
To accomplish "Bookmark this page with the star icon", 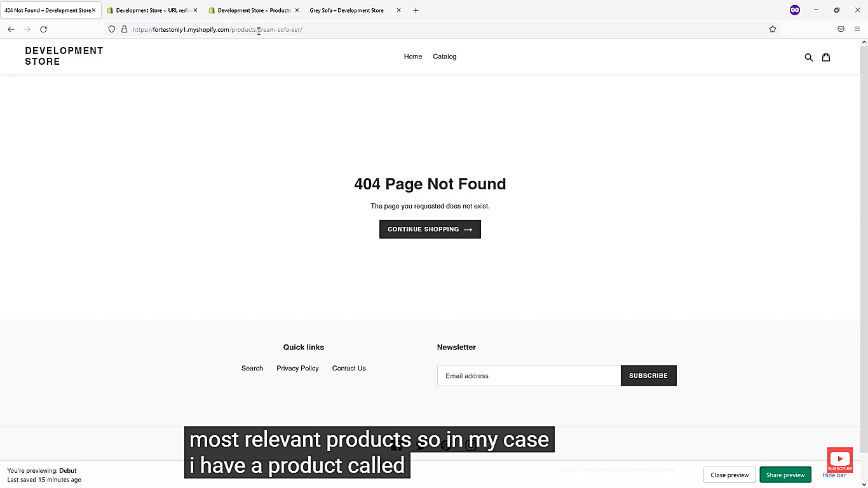I will [x=773, y=29].
